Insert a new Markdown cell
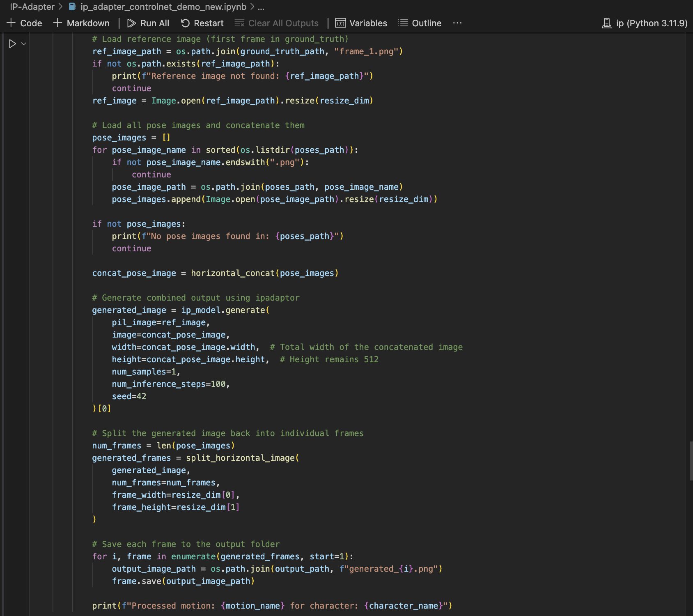 [82, 23]
